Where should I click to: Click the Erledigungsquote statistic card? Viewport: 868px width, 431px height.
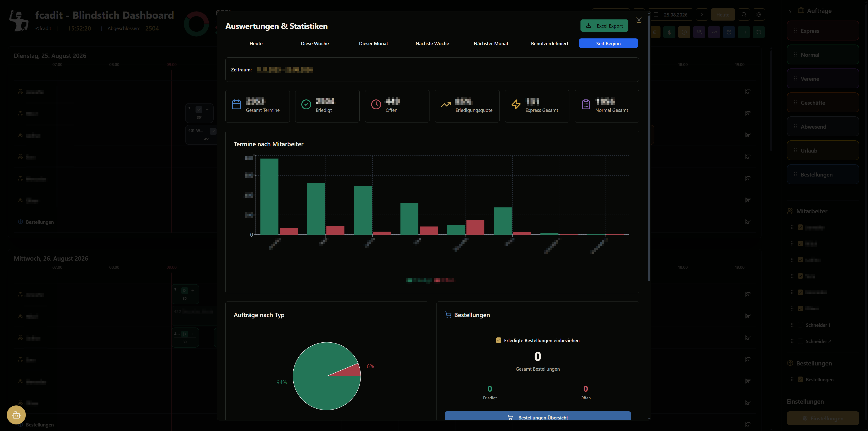(x=467, y=106)
